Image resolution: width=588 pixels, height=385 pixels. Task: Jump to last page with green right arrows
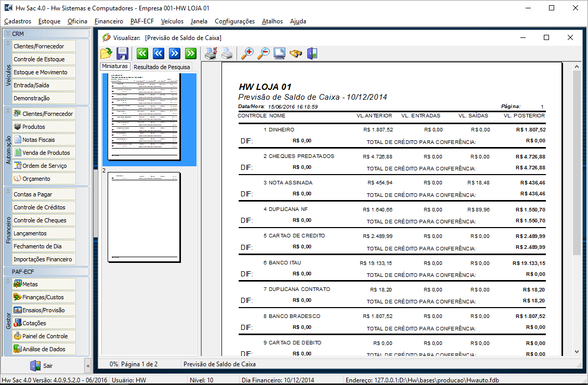tap(190, 54)
